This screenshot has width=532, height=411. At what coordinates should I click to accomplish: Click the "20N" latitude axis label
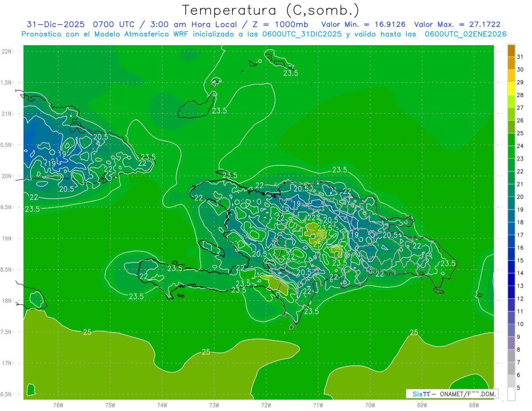coord(7,176)
